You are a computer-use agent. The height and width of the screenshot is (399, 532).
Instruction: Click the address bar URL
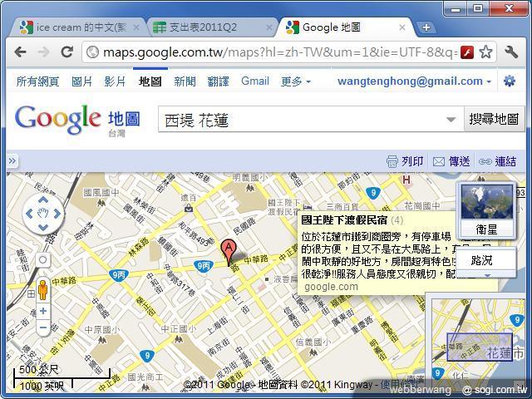[x=280, y=52]
